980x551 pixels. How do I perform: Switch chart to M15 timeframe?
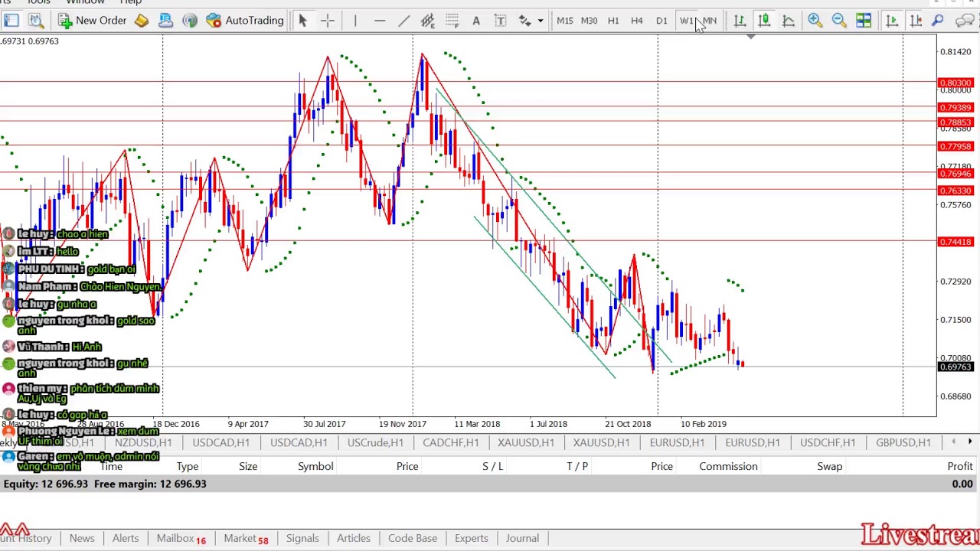click(x=565, y=21)
